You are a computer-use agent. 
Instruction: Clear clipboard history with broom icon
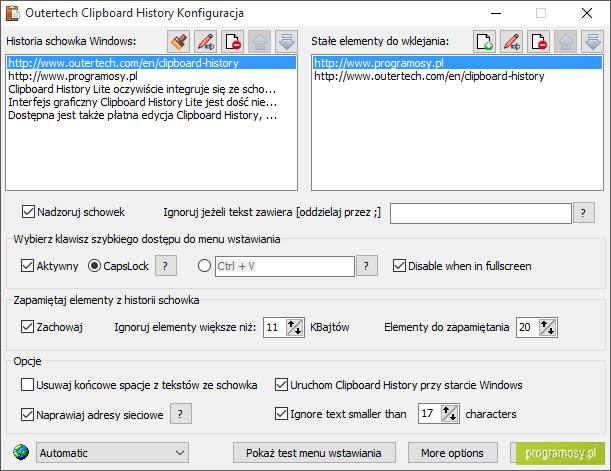click(x=179, y=41)
